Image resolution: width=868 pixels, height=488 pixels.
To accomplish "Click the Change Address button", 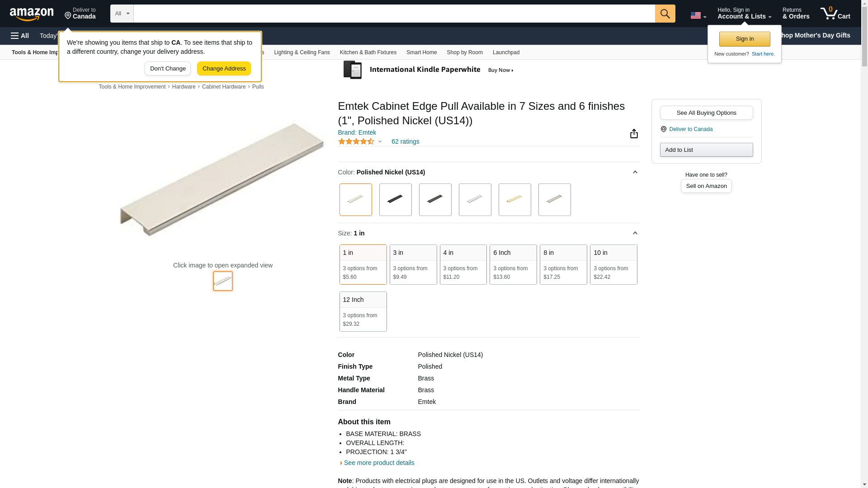I will click(x=224, y=69).
